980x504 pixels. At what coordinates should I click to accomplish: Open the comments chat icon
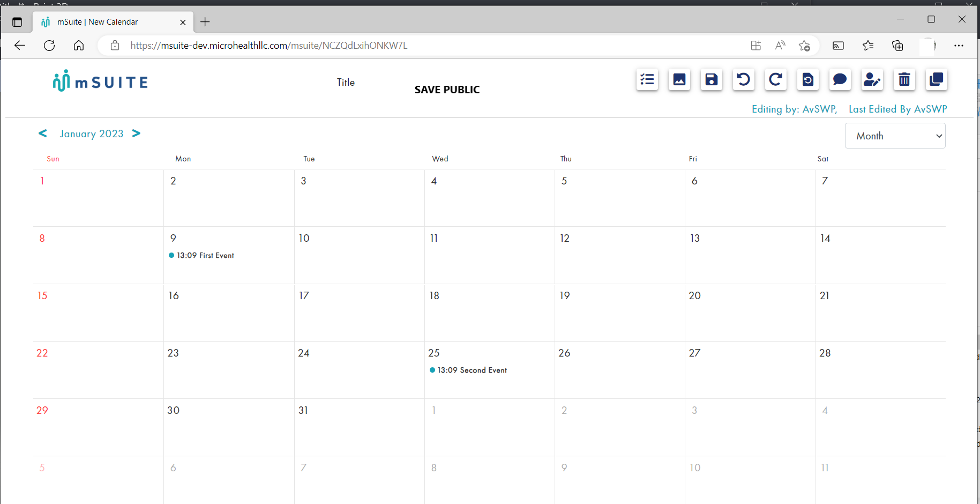840,79
